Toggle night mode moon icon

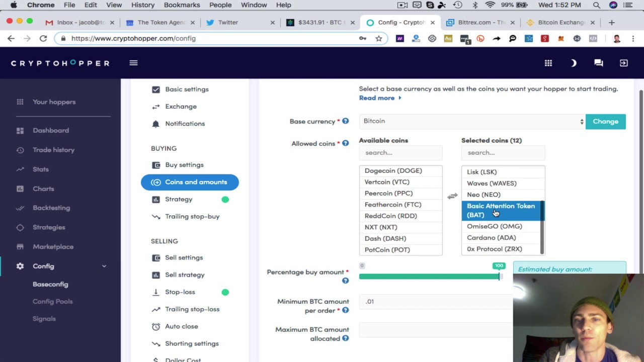coord(574,63)
